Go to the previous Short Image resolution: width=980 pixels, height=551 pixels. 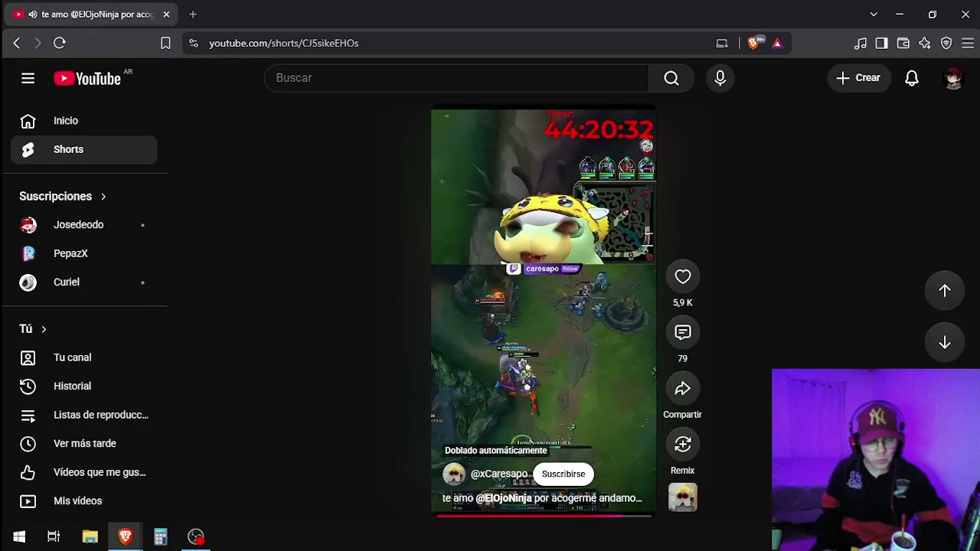[945, 290]
